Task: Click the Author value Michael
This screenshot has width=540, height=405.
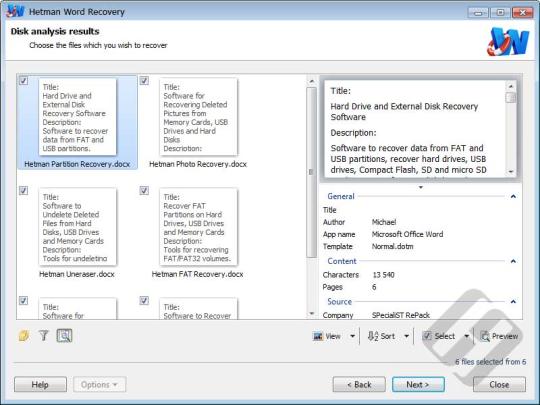Action: point(384,222)
